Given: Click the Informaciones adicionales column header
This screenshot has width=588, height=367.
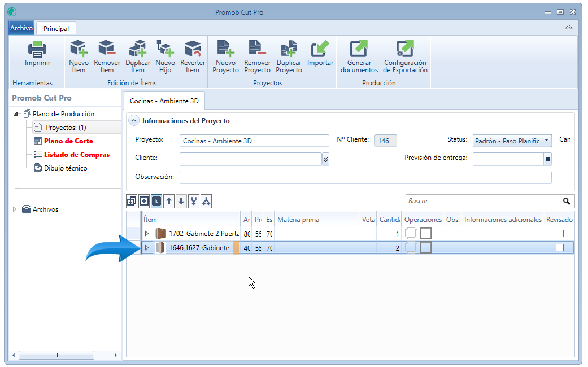Looking at the screenshot, I should point(503,219).
